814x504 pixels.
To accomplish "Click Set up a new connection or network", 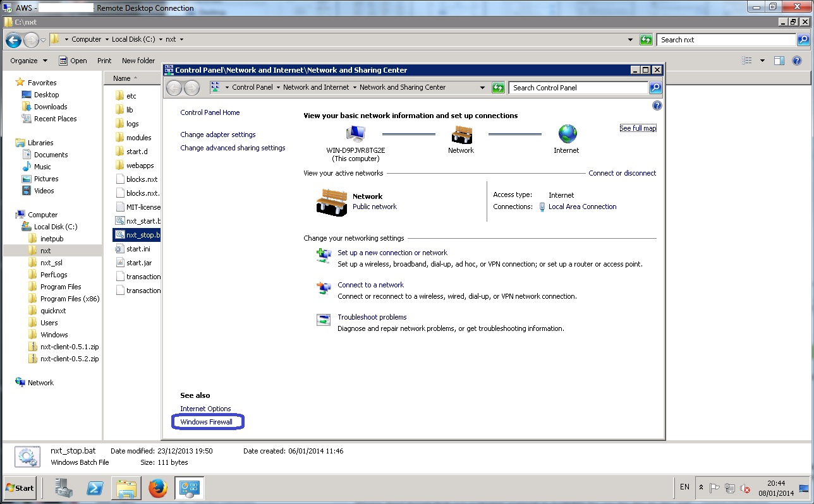I will click(x=392, y=253).
